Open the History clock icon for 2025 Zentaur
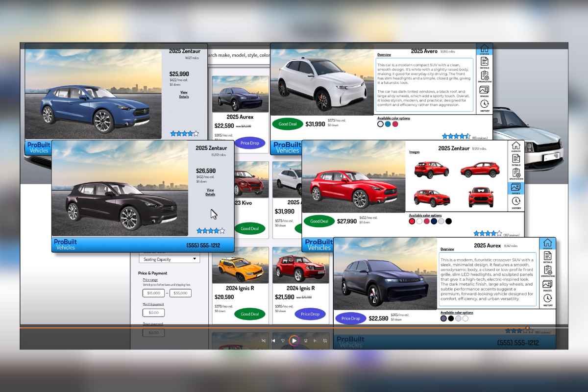The width and height of the screenshot is (588, 392). click(x=516, y=201)
